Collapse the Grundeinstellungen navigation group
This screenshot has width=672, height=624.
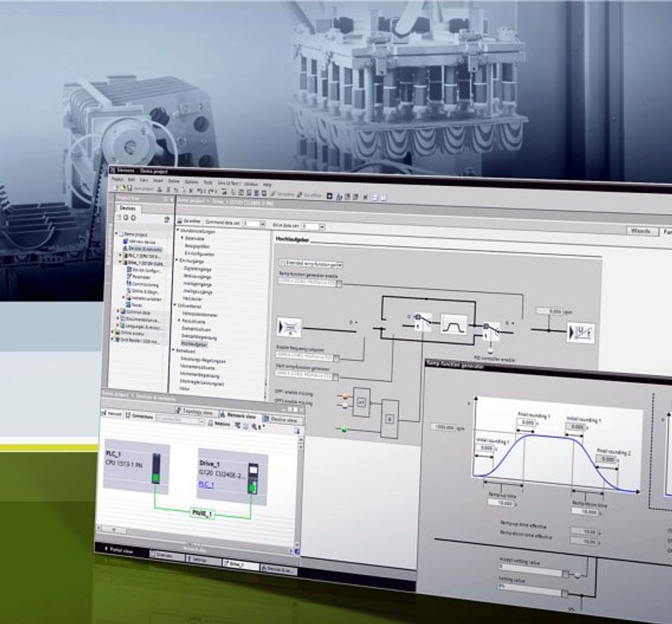pos(178,230)
